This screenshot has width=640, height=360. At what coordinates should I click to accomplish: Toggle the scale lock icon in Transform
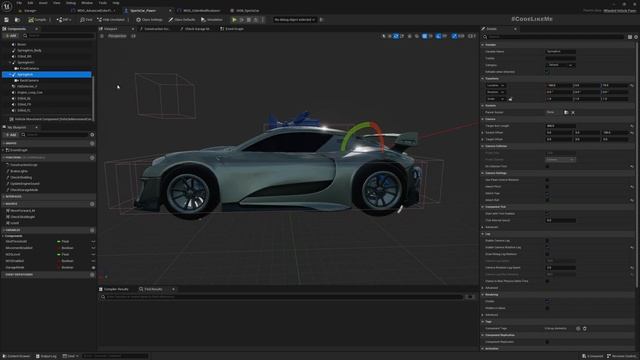(510, 99)
